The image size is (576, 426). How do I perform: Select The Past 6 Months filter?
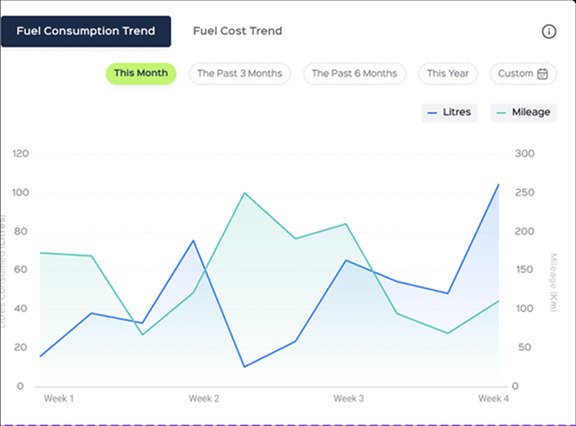(x=354, y=73)
